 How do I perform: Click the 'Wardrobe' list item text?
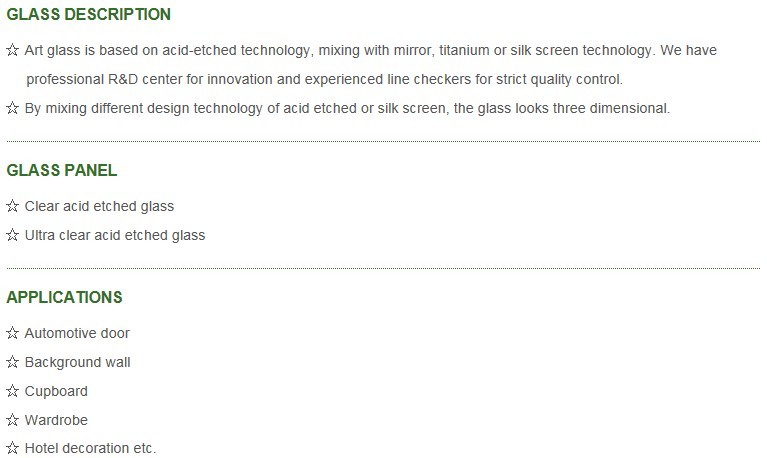[x=56, y=420]
